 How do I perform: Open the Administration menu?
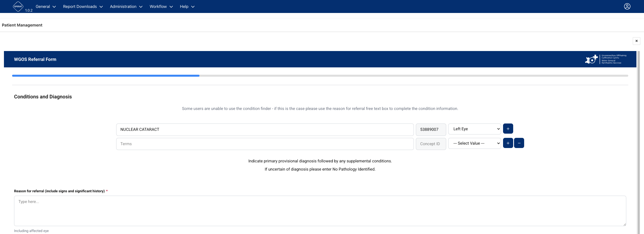click(x=126, y=6)
